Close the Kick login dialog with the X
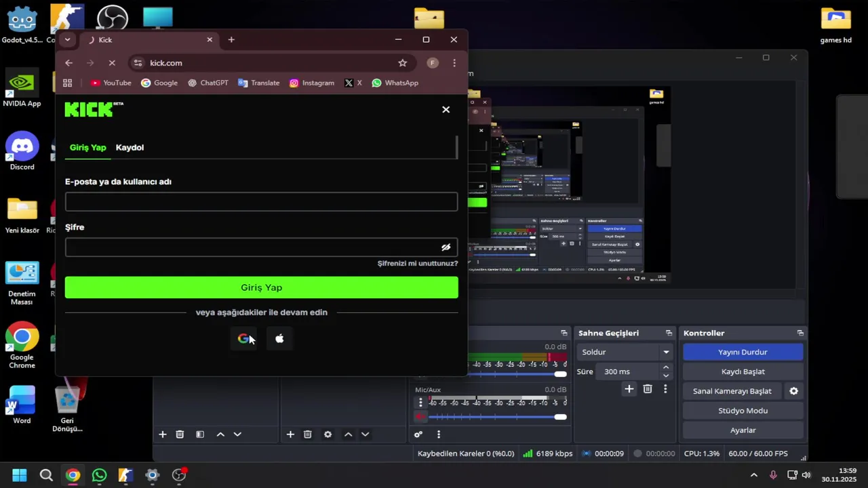 [x=446, y=109]
